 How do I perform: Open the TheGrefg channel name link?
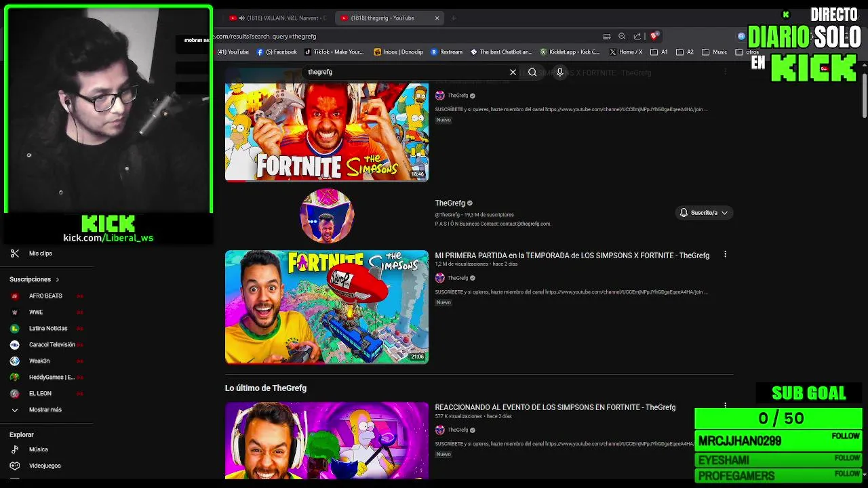[x=450, y=203]
